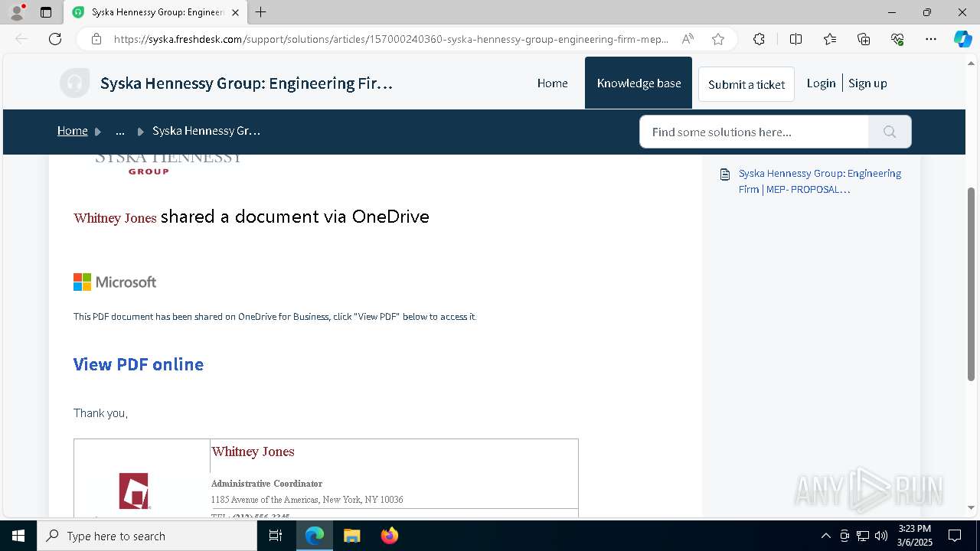The height and width of the screenshot is (551, 980).
Task: Click the Login link
Action: 821,83
